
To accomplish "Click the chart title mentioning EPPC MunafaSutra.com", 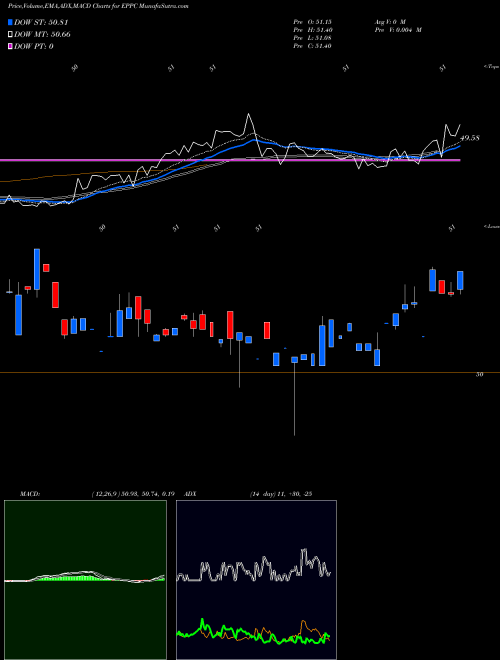I will coord(98,6).
